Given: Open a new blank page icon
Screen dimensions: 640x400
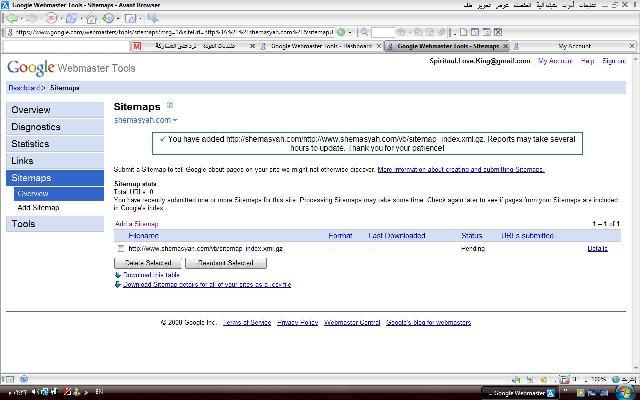Looking at the screenshot, I should 463,32.
